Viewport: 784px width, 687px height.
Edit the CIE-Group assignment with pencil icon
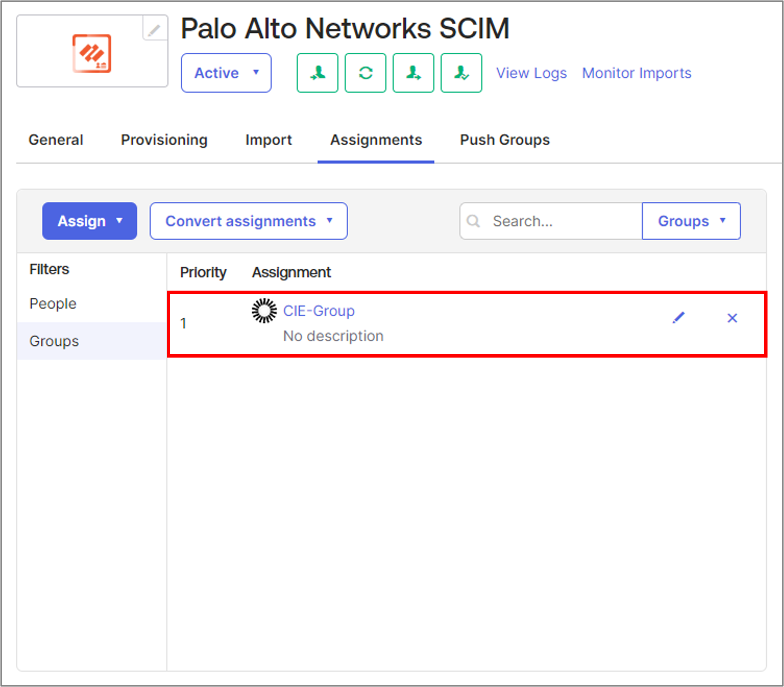tap(679, 318)
